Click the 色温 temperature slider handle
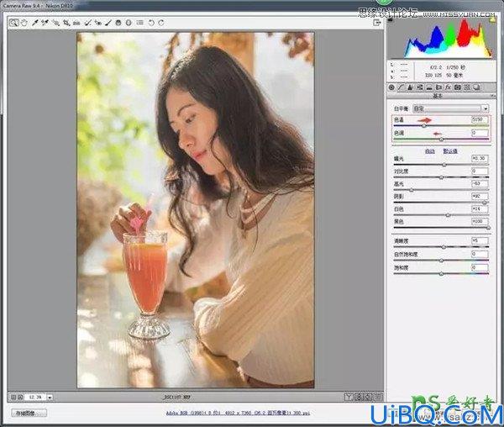 click(x=424, y=126)
